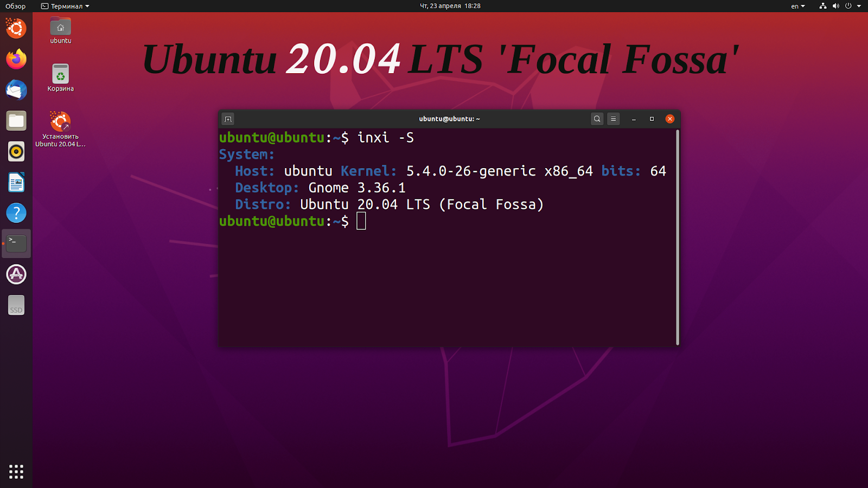Open a new terminal tab with the plus icon
The image size is (868, 488).
pyautogui.click(x=227, y=119)
